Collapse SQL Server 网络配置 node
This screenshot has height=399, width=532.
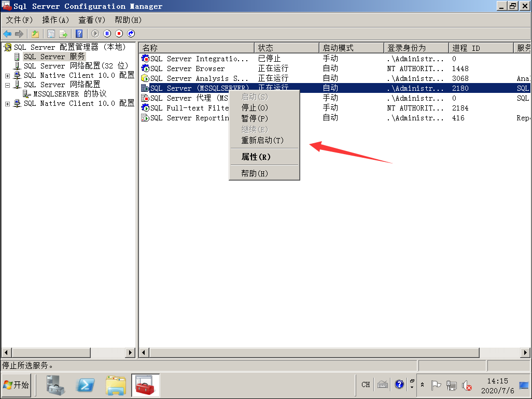click(x=7, y=85)
